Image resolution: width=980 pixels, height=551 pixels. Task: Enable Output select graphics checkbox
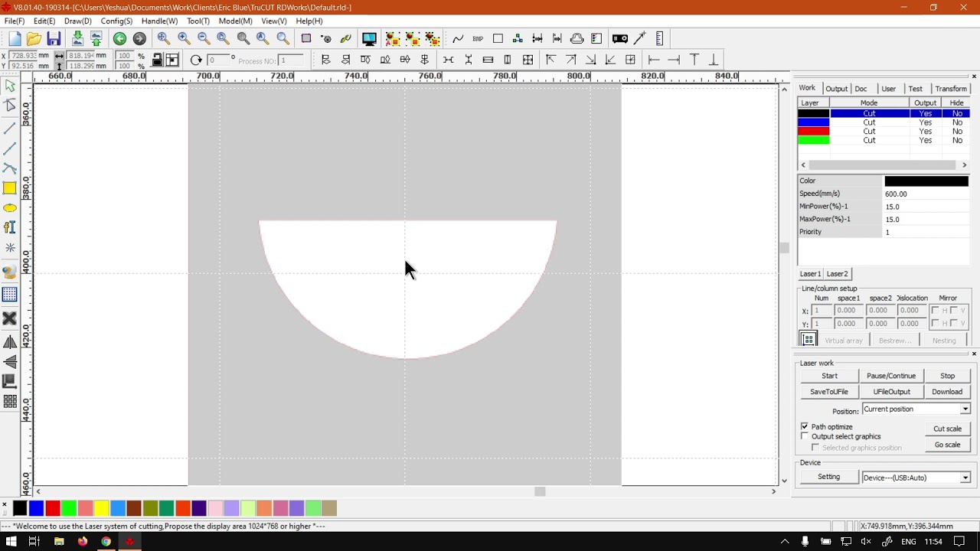[x=805, y=436]
